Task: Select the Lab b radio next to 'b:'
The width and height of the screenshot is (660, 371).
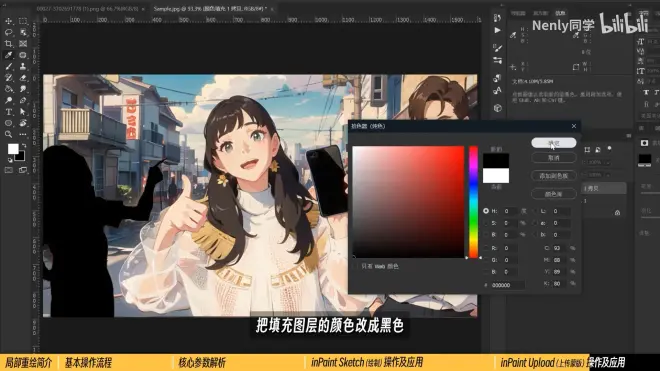Action: [535, 235]
